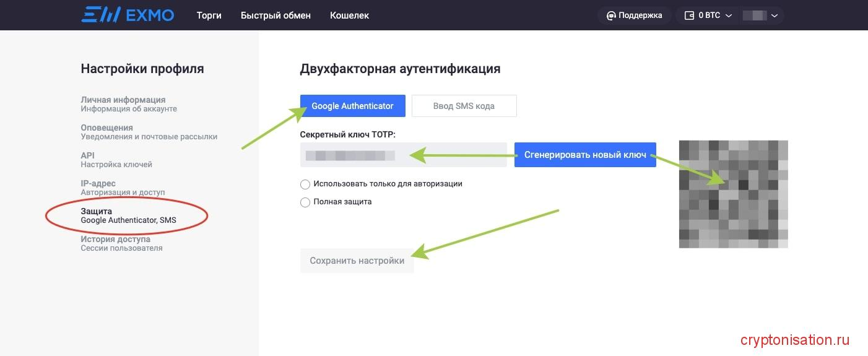Click the TOTP secret key field
Viewport: 868px width, 356px height.
tap(403, 155)
